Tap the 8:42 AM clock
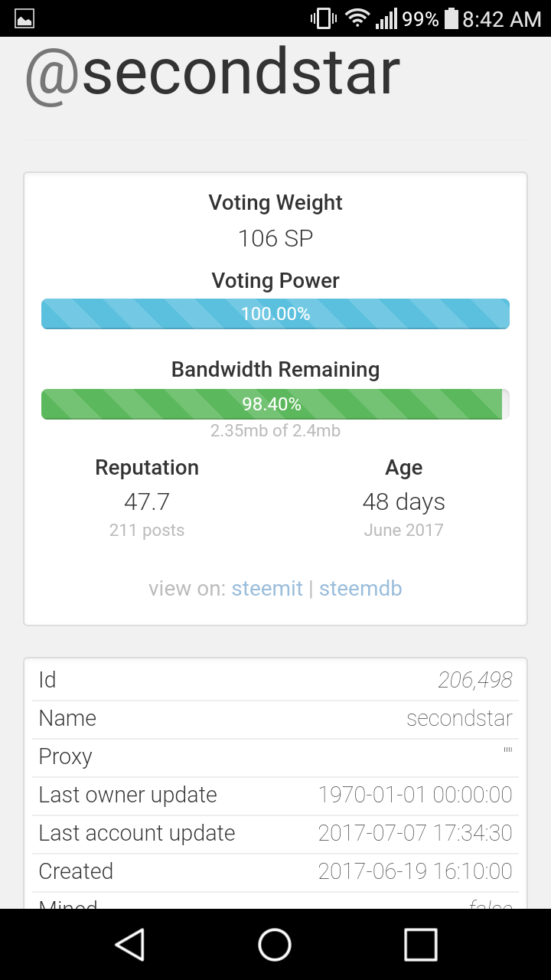 click(x=501, y=19)
